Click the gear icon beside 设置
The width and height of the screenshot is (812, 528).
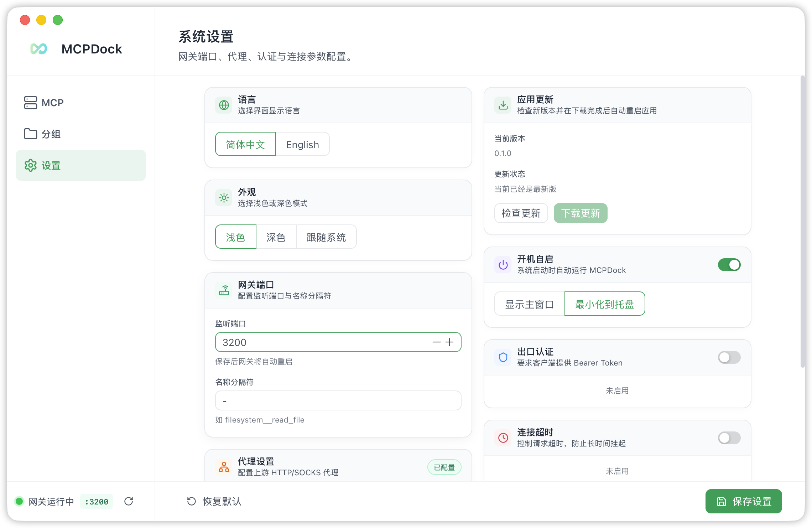[x=30, y=165]
